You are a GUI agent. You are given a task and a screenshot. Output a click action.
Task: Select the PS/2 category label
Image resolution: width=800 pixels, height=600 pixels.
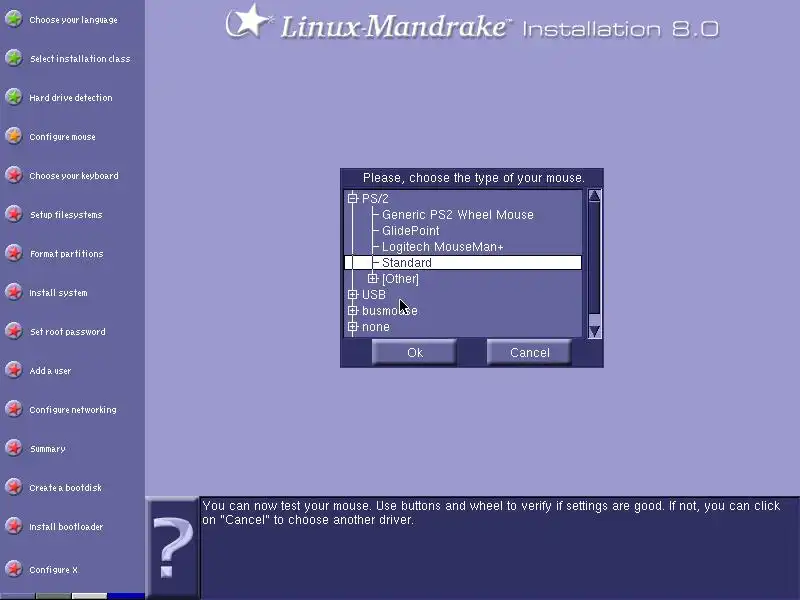tap(375, 198)
